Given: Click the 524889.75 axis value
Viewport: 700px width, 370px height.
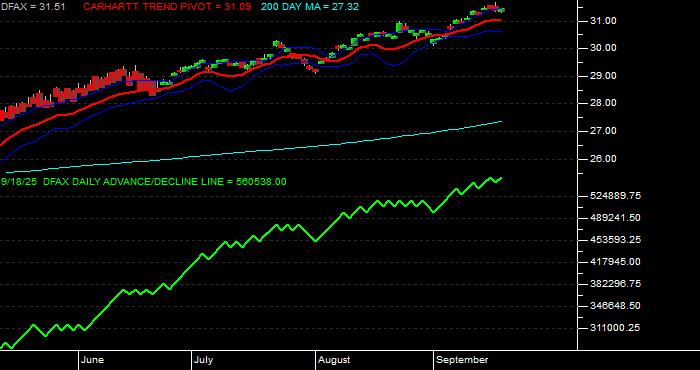Looking at the screenshot, I should coord(616,196).
